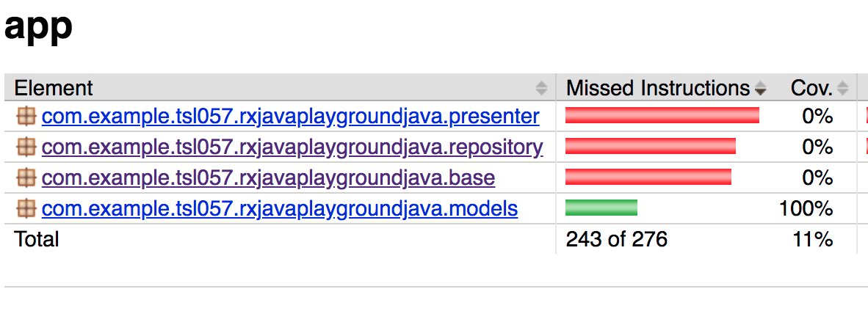Click sort arrows icon beside Cov. header
This screenshot has height=311, width=868.
[842, 88]
